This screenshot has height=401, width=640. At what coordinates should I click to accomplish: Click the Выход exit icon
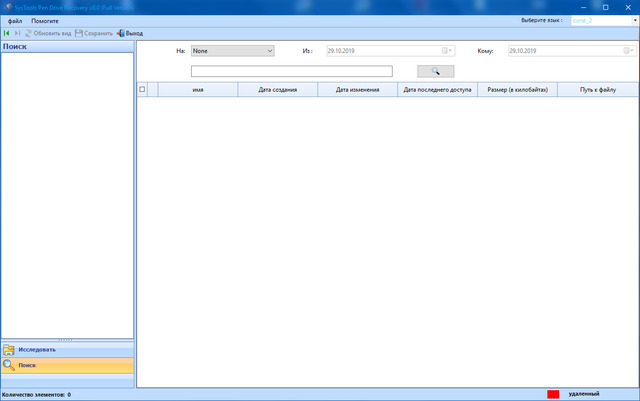[120, 33]
